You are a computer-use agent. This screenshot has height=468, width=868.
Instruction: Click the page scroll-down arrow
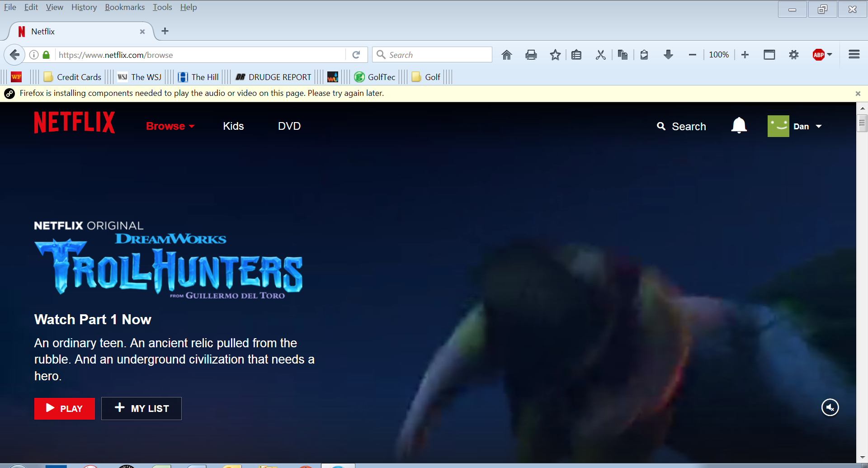pos(862,457)
